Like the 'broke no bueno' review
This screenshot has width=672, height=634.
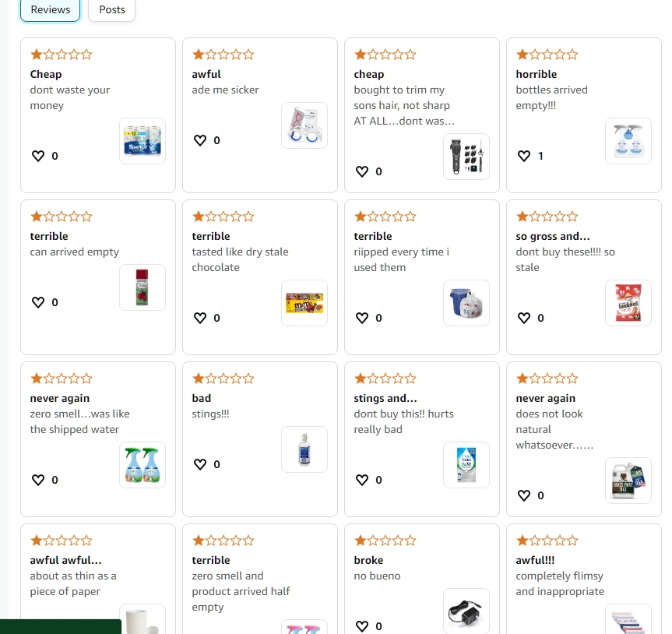[362, 626]
